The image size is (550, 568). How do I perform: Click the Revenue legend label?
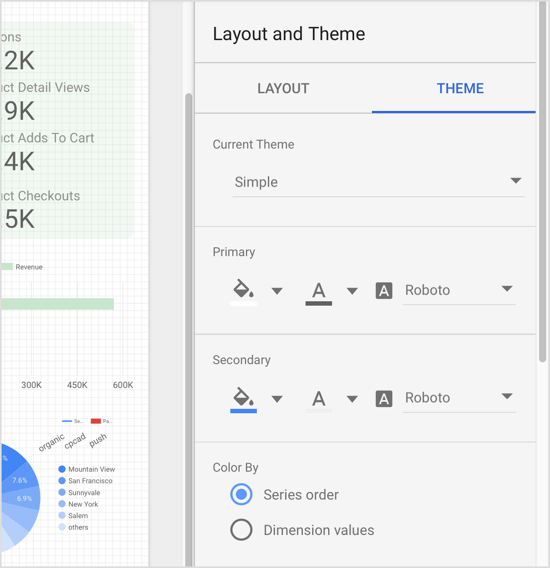pos(29,267)
